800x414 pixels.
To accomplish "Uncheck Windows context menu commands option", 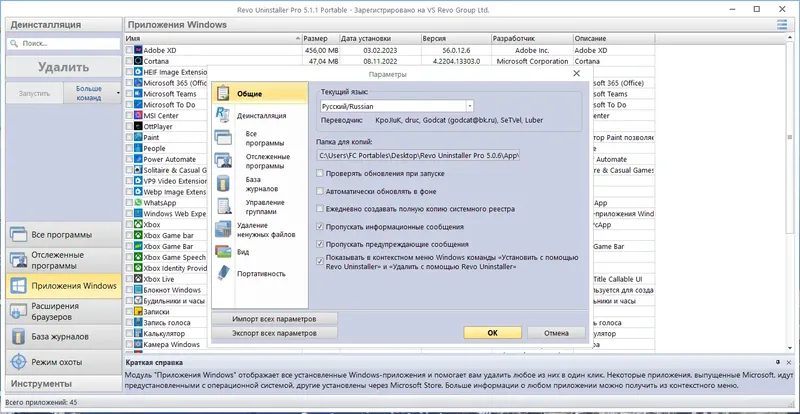I will pyautogui.click(x=320, y=261).
